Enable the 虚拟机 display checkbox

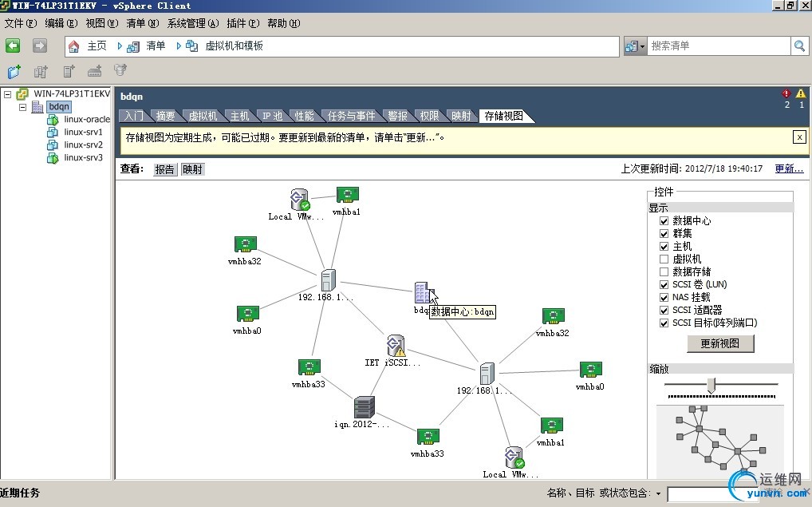point(664,259)
